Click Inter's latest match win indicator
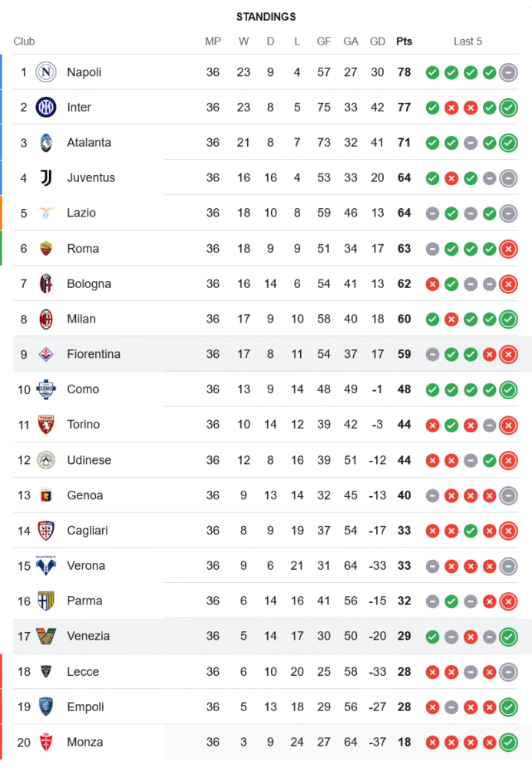The image size is (532, 768). pyautogui.click(x=507, y=108)
